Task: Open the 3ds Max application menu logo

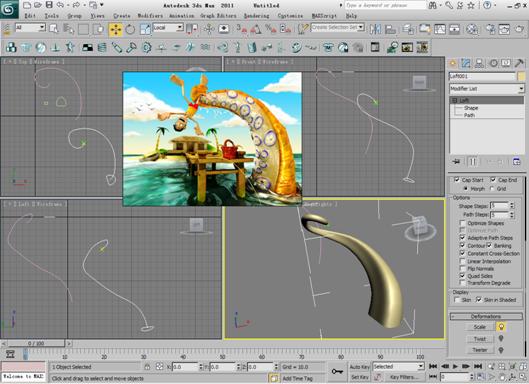Action: [9, 9]
